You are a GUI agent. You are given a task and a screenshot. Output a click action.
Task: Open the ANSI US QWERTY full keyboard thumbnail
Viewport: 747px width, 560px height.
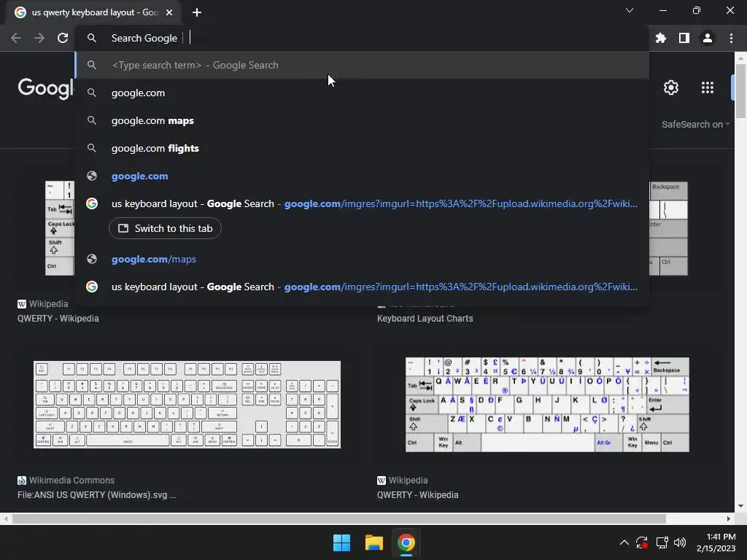click(187, 404)
